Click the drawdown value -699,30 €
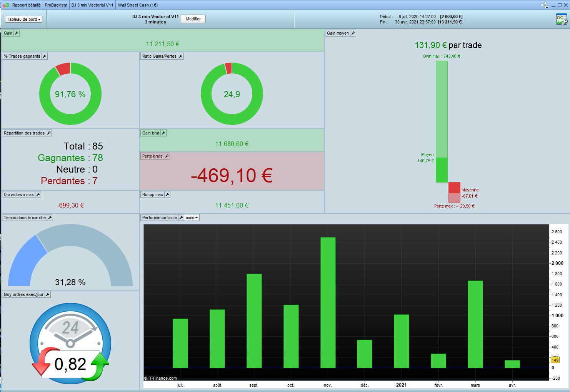The width and height of the screenshot is (570, 392). click(70, 206)
